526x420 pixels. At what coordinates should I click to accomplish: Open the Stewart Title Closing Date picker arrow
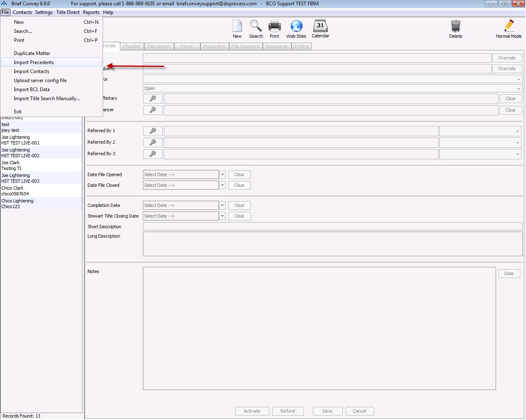point(222,216)
